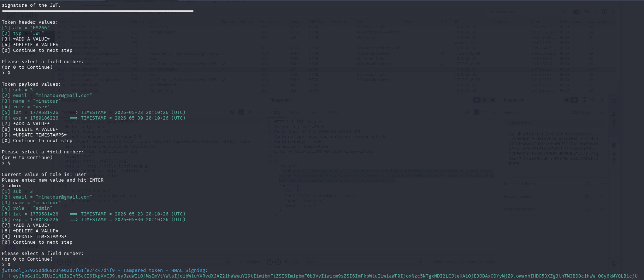Select side-by-side layout icon in Response header
This screenshot has height=280, width=644.
(x=477, y=100)
